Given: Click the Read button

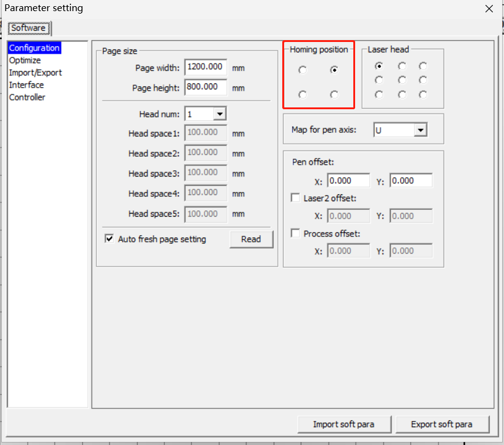Looking at the screenshot, I should click(251, 239).
